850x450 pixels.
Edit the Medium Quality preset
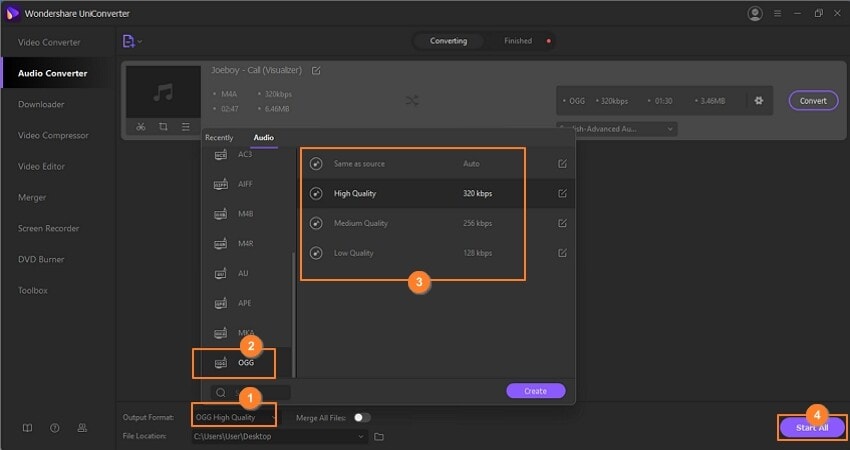(x=562, y=223)
